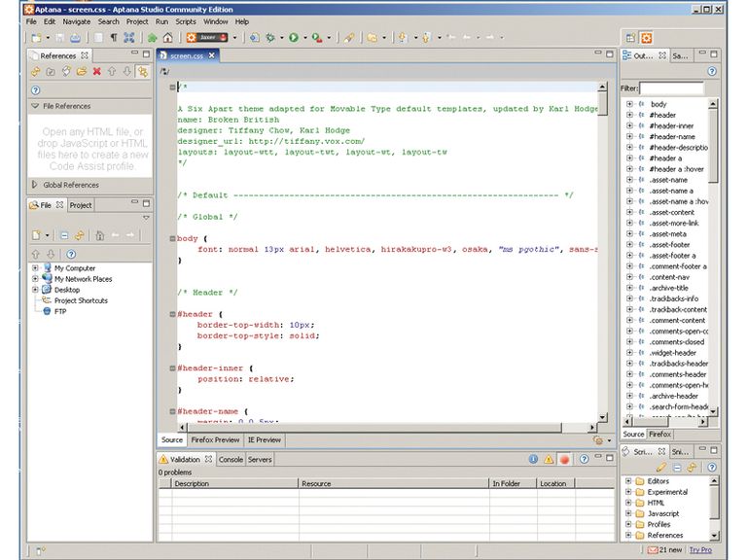Open the Console tab
This screenshot has width=747, height=560.
tap(231, 460)
